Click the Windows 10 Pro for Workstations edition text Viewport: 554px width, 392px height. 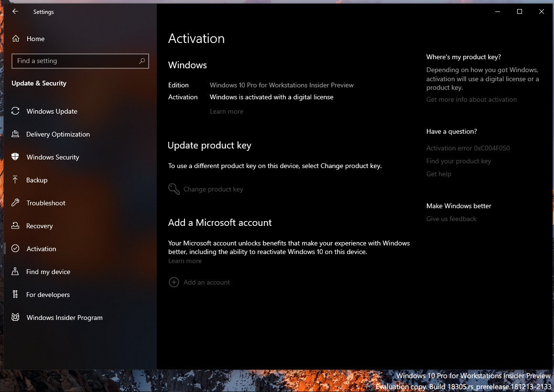pos(282,85)
